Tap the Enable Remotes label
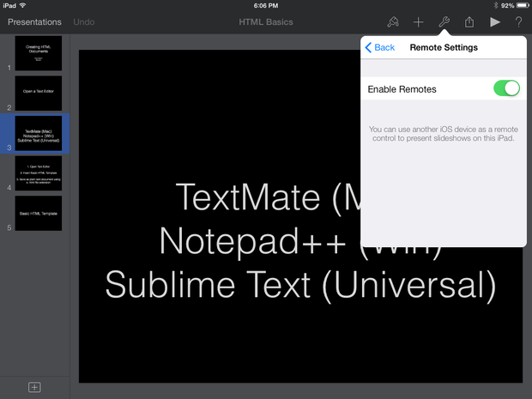Screen dimensions: 532x399 tap(402, 89)
